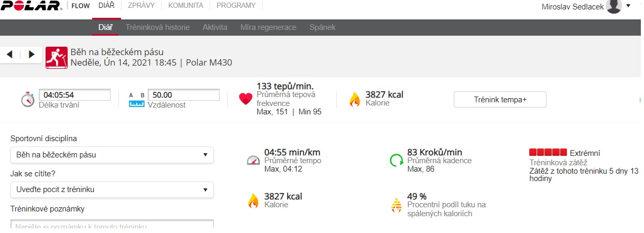Click the red heart rate icon

246,99
